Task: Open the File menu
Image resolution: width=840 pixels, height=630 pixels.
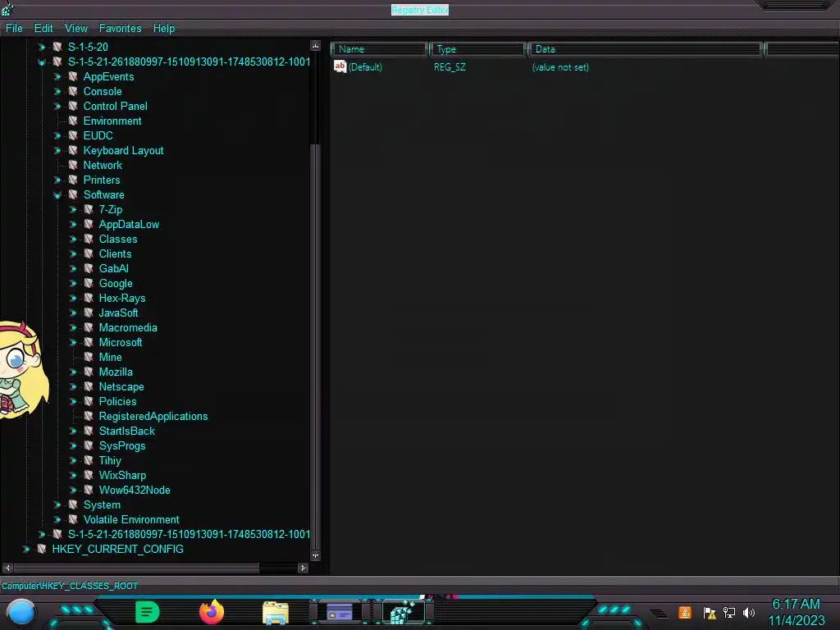Action: coord(14,29)
